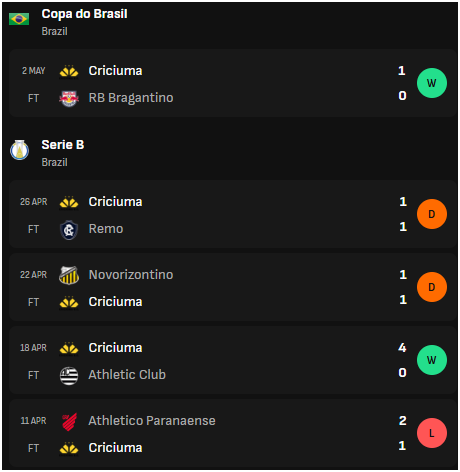
Task: Open the Serie B competition heading
Action: point(63,145)
